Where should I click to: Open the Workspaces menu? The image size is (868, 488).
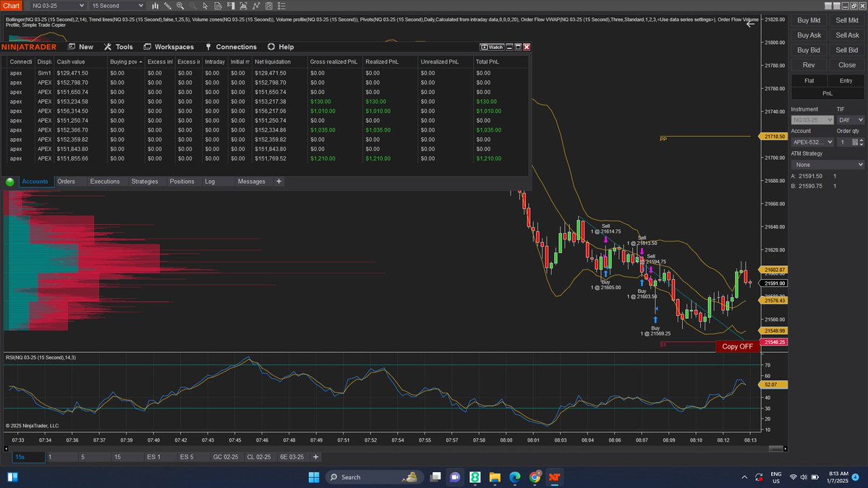point(169,47)
